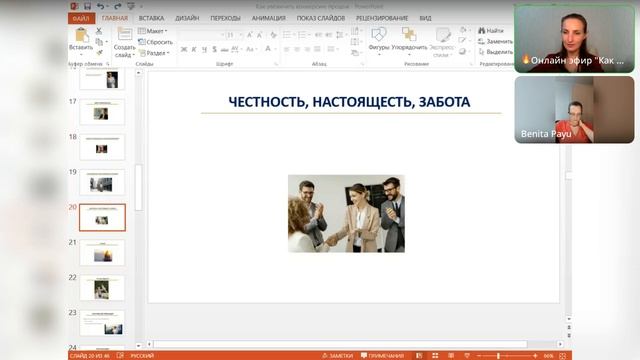Click the shape fill bucket icon
Viewport: 640px width, 360px height.
463,30
